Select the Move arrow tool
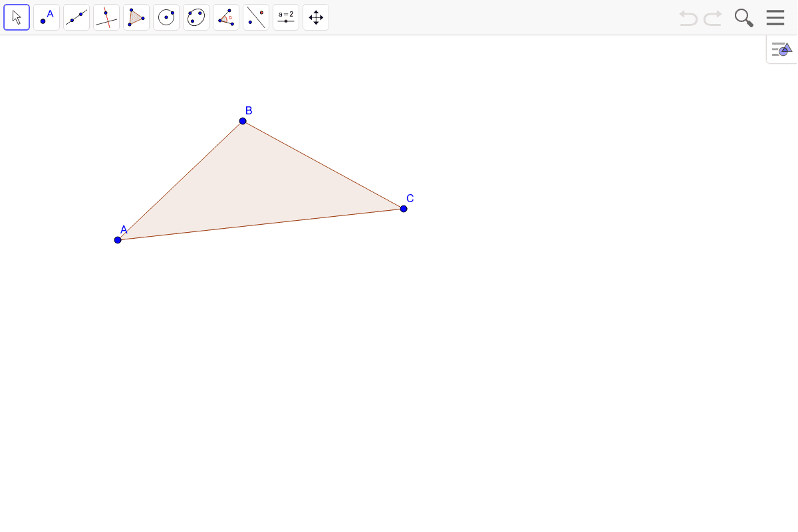This screenshot has height=532, width=798. click(x=17, y=17)
